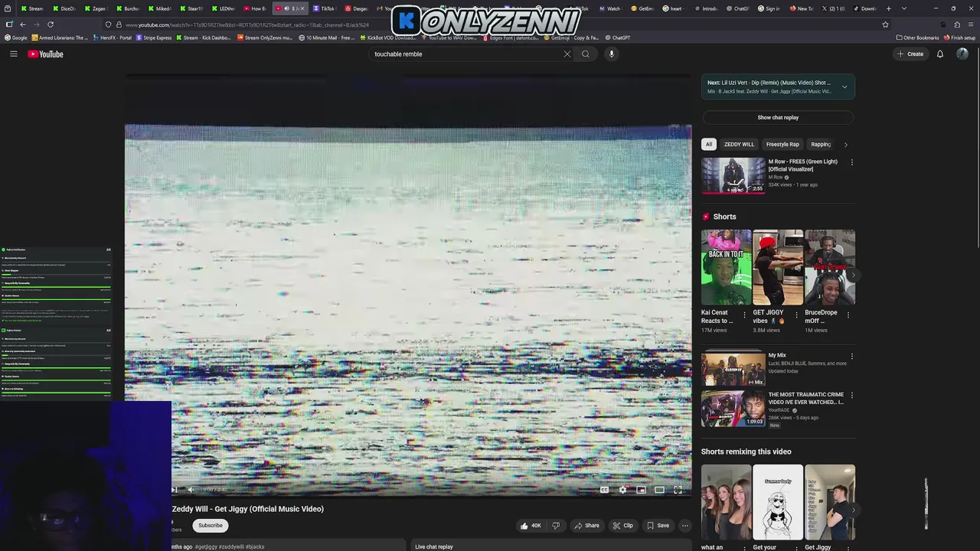Viewport: 980px width, 551px height.
Task: Share the Get Jiggy video
Action: [x=587, y=526]
